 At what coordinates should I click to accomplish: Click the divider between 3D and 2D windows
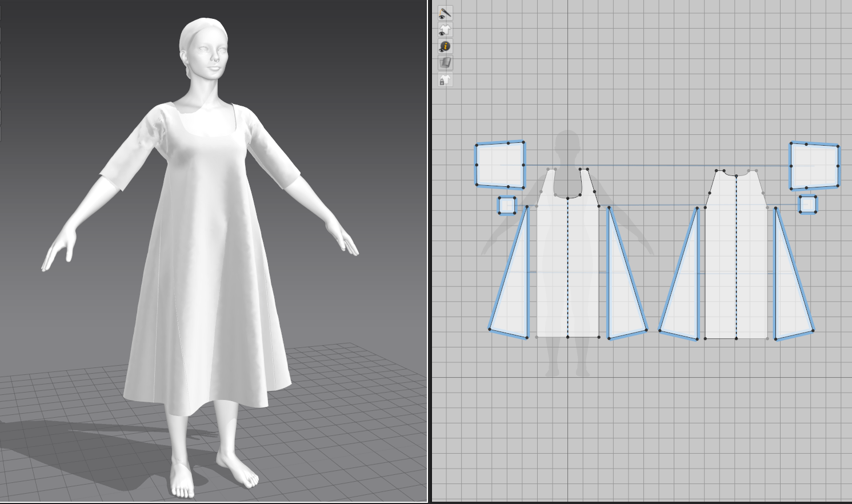429,251
